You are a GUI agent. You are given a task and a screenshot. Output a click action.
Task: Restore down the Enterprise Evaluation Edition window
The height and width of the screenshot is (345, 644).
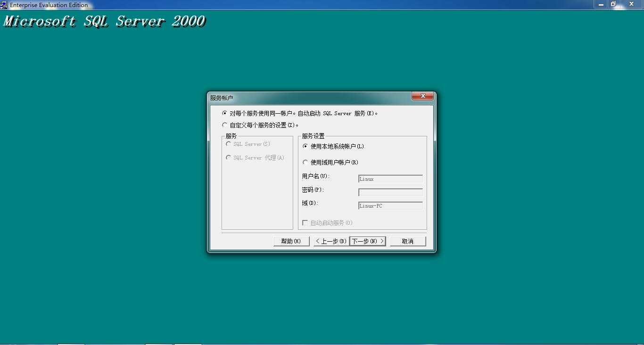(613, 4)
